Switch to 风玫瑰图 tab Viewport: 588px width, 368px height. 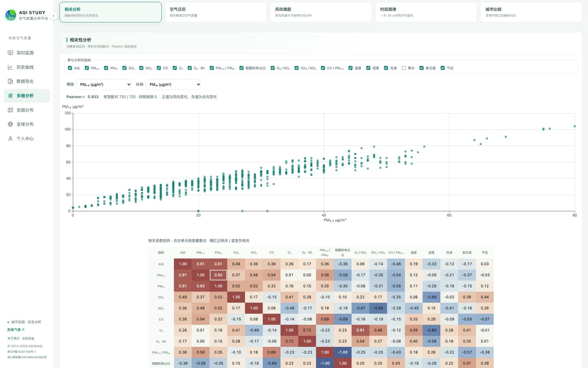pos(320,12)
